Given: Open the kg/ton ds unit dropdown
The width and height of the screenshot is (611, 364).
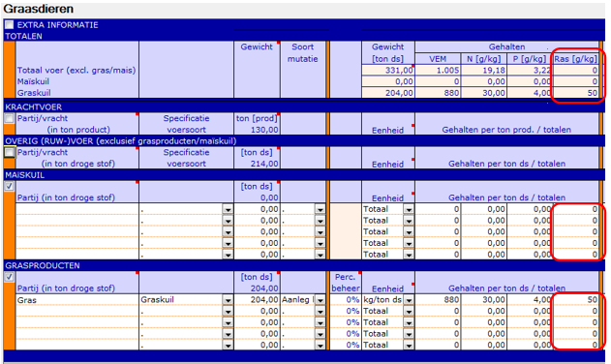Looking at the screenshot, I should pyautogui.click(x=409, y=300).
